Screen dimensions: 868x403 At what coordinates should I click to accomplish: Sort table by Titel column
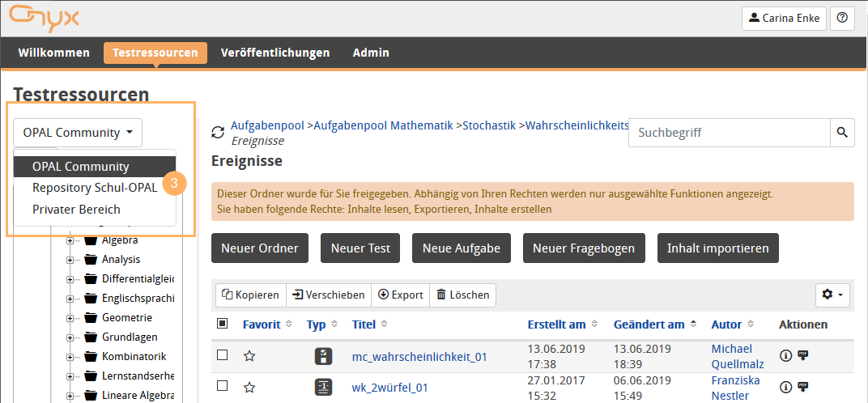368,325
